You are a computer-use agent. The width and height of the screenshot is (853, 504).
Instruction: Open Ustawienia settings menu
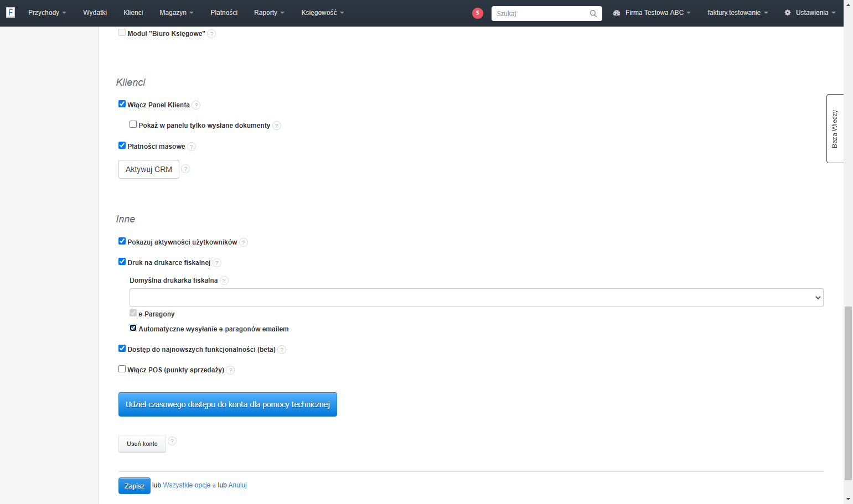click(810, 13)
